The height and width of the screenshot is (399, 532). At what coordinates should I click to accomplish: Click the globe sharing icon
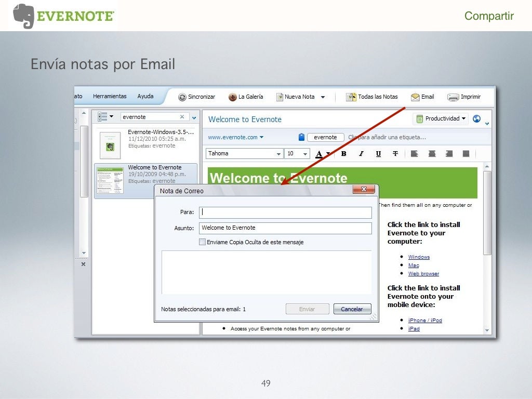[477, 119]
